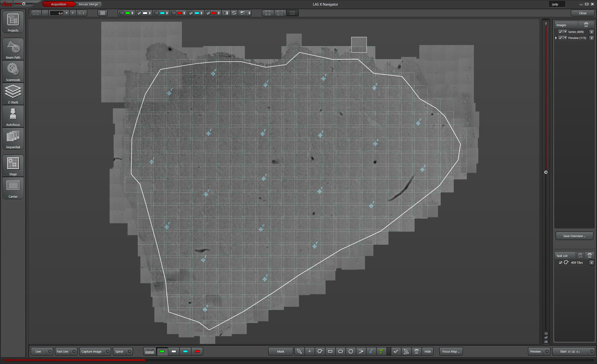Click the z position slider handle
Viewport: 597px width, 364px height.
coord(546,172)
